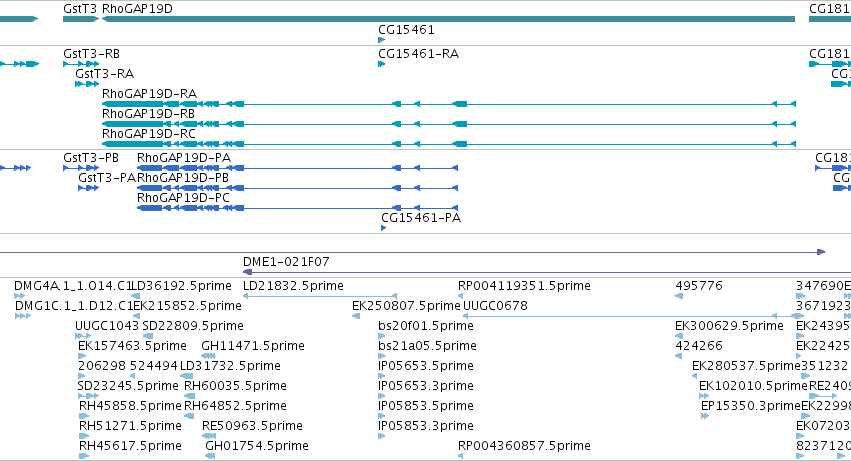The width and height of the screenshot is (851, 461).
Task: Open the RhoGAP19D-PA protein label
Action: tap(184, 158)
